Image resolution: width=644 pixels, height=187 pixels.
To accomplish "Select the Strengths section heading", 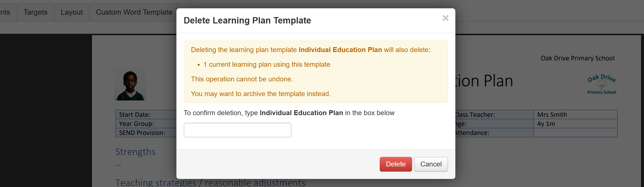I will click(x=135, y=152).
